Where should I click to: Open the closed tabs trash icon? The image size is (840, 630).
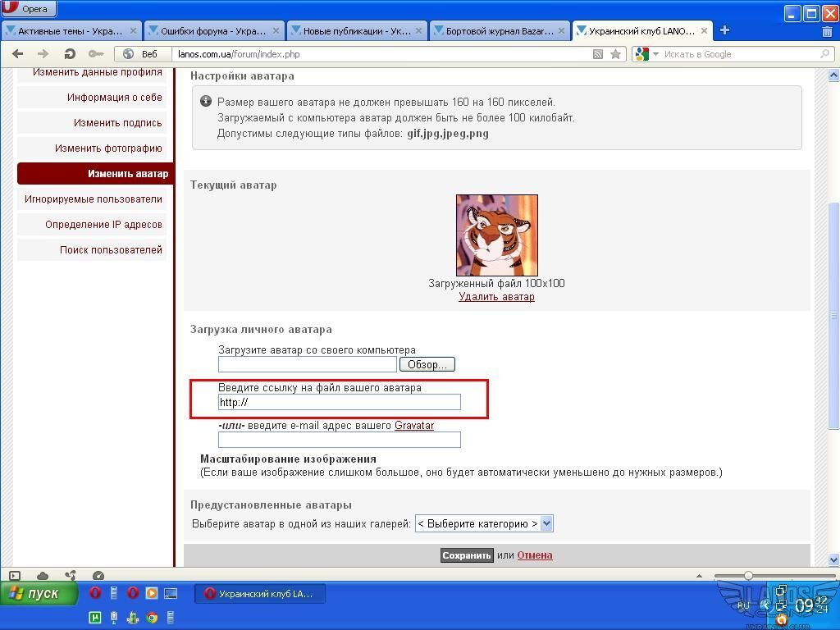pos(827,31)
